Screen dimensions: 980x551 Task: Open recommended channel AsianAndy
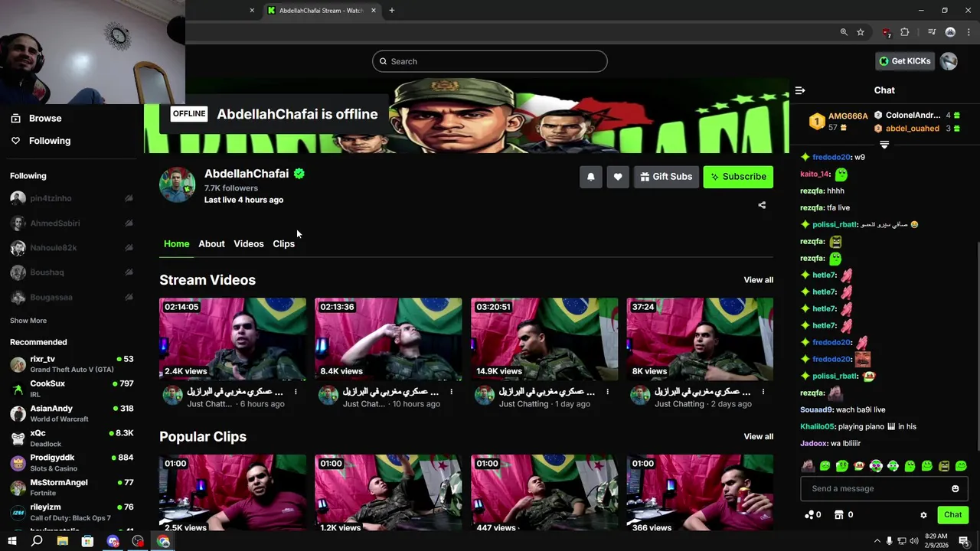point(71,413)
